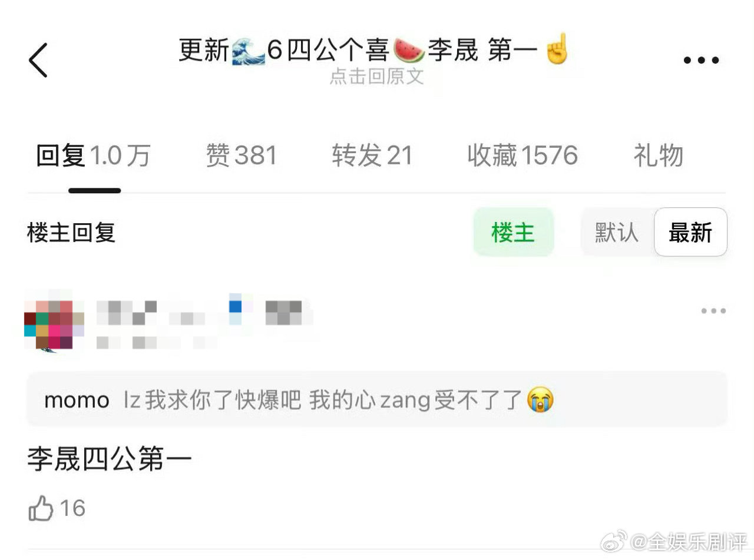Open the three-dot options on the reply
The width and height of the screenshot is (754, 560).
(x=713, y=311)
